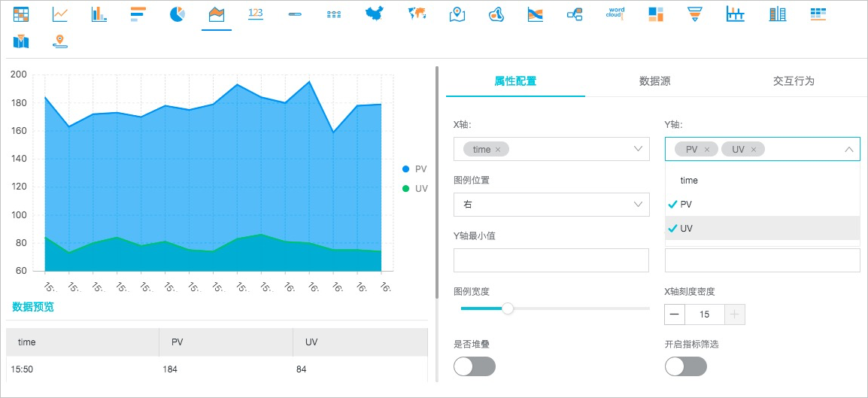Screen dimensions: 868x398
Task: Toggle the 是否堆叠 switch
Action: pyautogui.click(x=475, y=366)
